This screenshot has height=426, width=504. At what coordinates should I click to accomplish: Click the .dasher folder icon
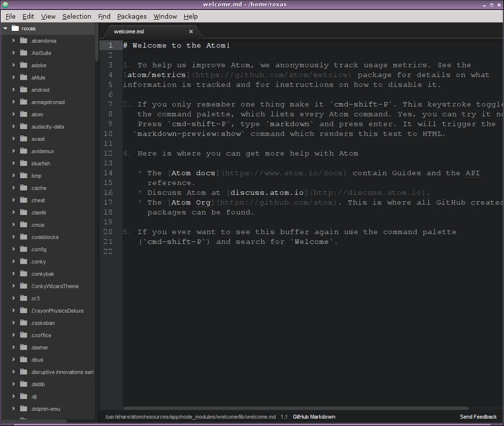coord(24,347)
